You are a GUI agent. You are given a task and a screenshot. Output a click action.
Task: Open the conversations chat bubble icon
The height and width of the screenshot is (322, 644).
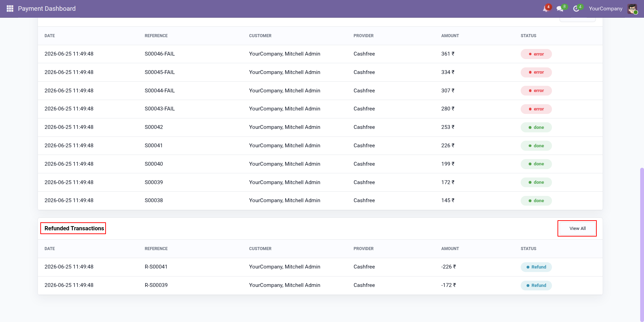[560, 8]
